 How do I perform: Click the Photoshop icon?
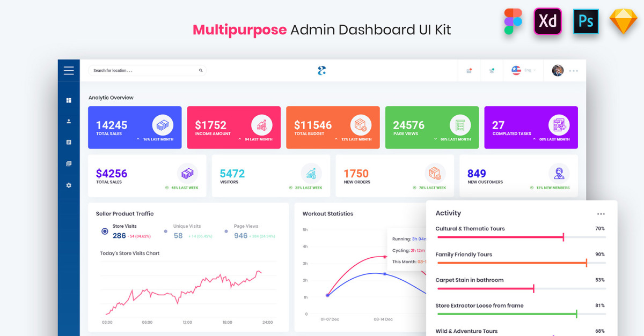point(586,22)
